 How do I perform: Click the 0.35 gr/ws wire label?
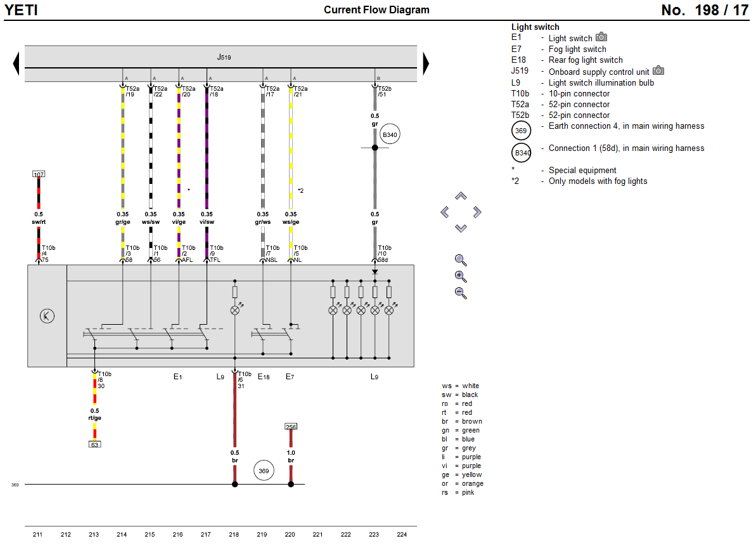[x=263, y=218]
